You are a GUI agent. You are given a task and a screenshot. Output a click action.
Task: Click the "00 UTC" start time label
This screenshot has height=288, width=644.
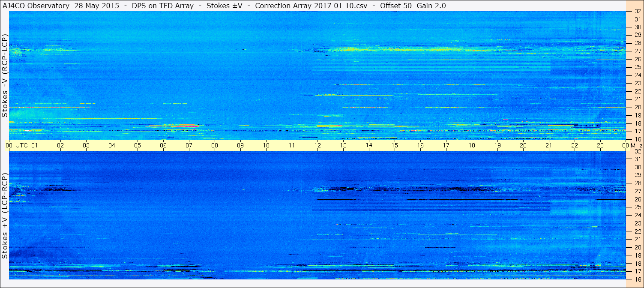[17, 145]
